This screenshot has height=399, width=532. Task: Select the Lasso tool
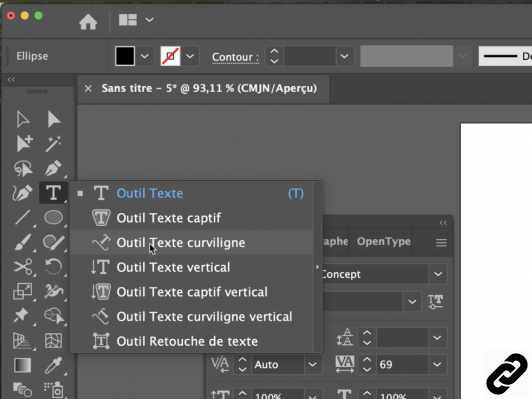(23, 168)
